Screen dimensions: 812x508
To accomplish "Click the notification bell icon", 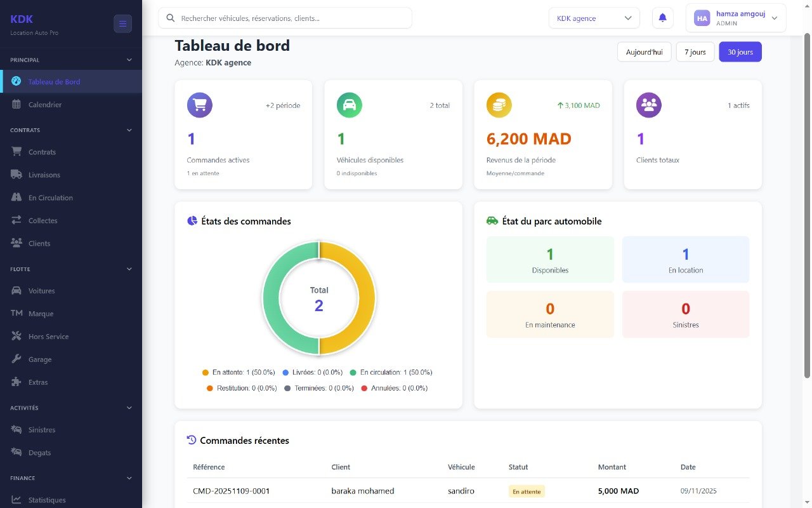I will (x=662, y=18).
